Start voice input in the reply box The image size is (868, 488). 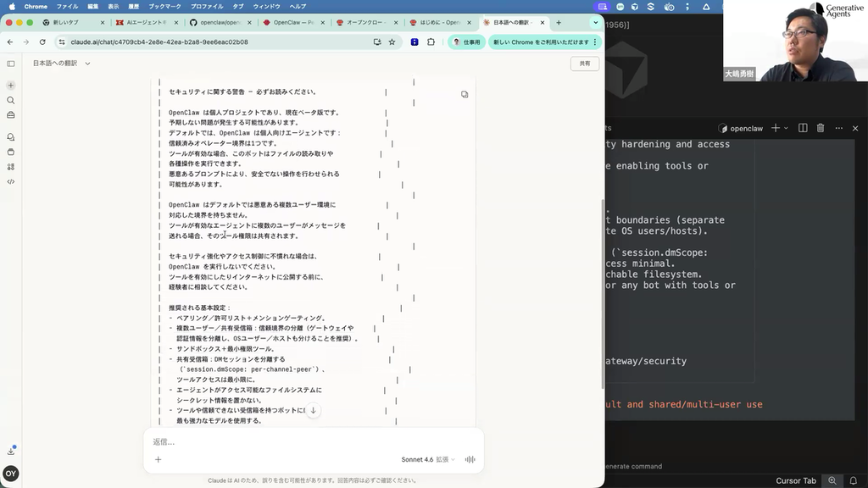[470, 459]
